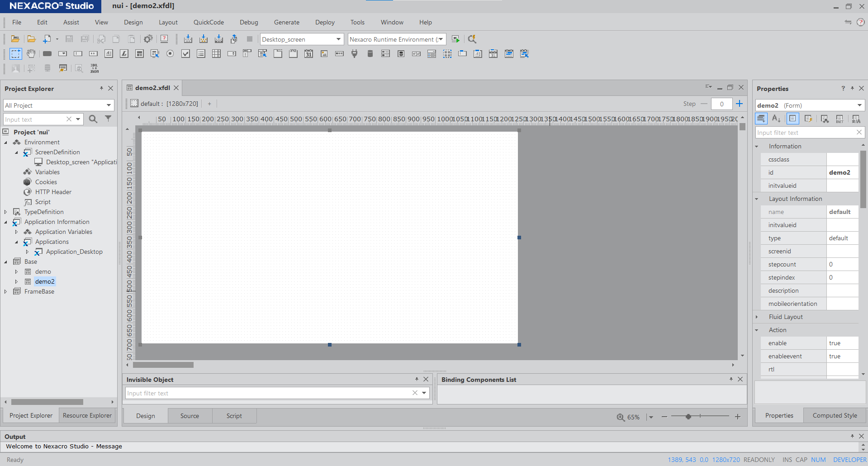The height and width of the screenshot is (466, 868).
Task: Open the Options gear icon
Action: (148, 39)
